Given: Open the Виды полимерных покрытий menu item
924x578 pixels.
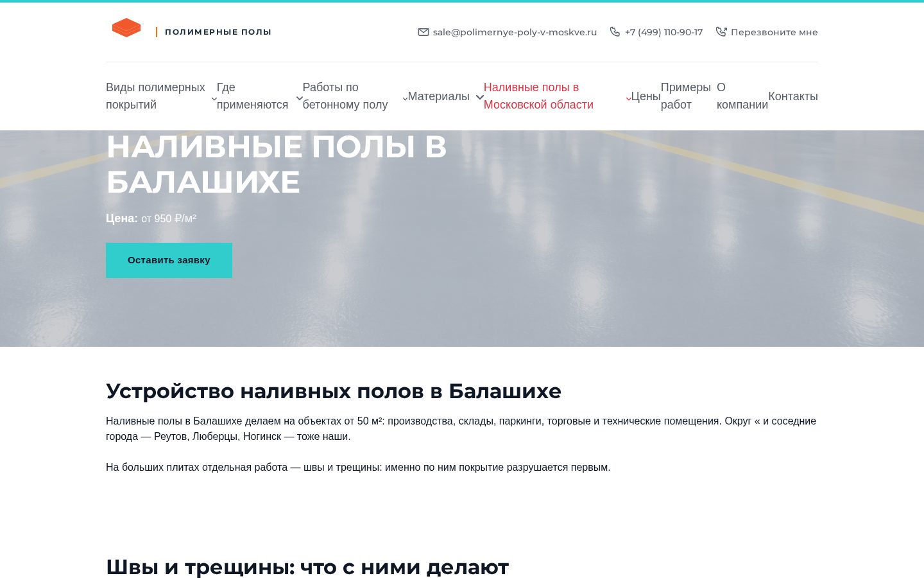Looking at the screenshot, I should (x=155, y=96).
